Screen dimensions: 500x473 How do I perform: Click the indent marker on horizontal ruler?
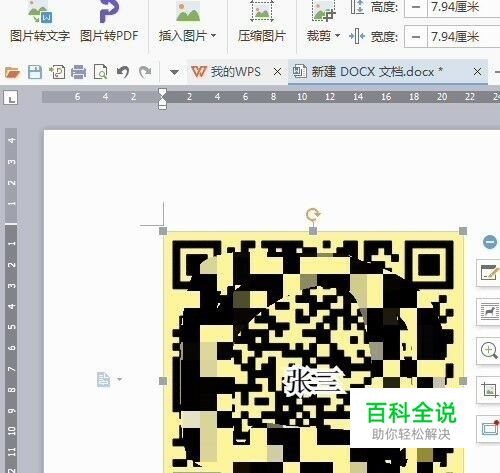(162, 99)
